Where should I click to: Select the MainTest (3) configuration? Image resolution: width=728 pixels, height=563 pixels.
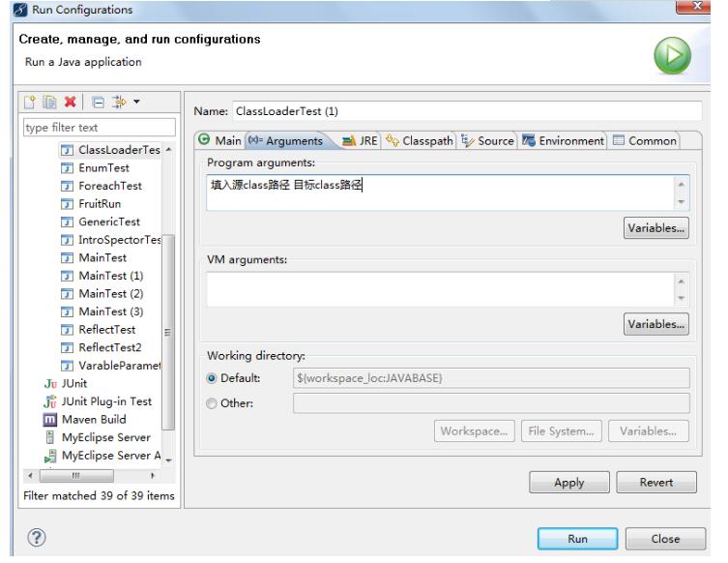[x=102, y=311]
